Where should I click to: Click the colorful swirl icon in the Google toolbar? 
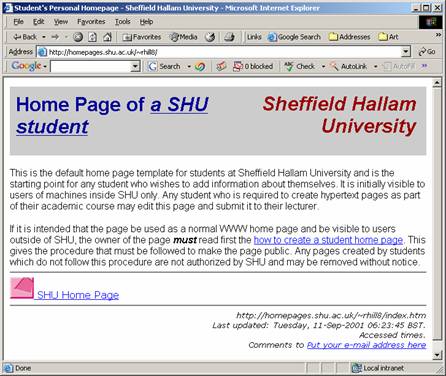coord(200,66)
